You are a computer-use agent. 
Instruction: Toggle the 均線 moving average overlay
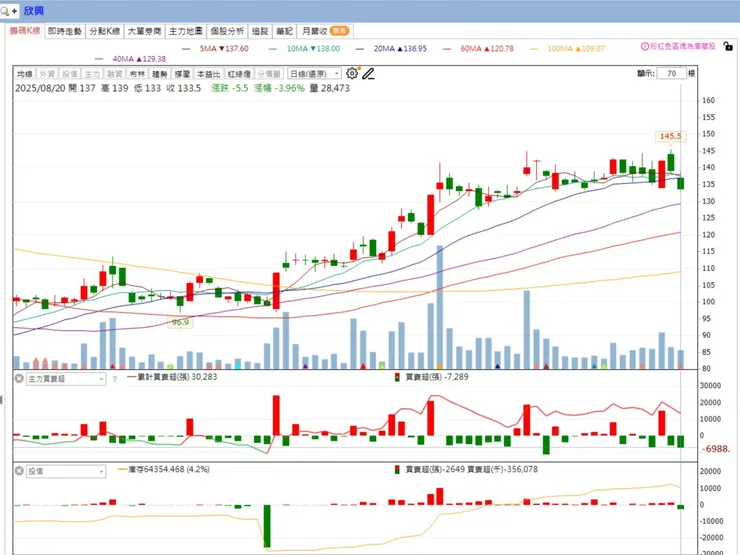25,74
